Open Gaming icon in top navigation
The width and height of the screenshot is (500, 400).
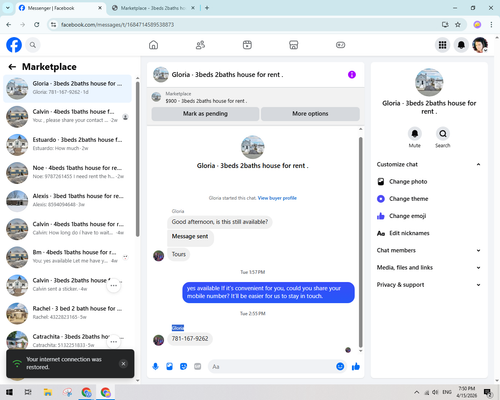pos(340,45)
